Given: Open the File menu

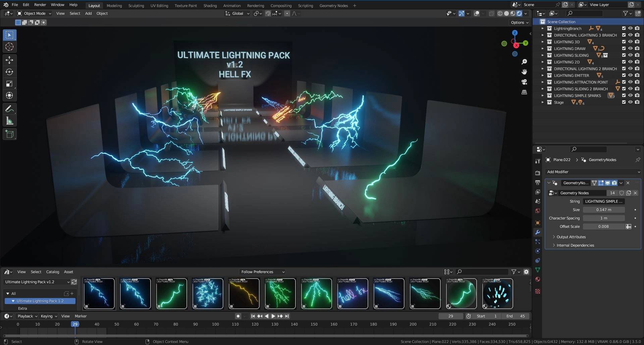Looking at the screenshot, I should 15,5.
